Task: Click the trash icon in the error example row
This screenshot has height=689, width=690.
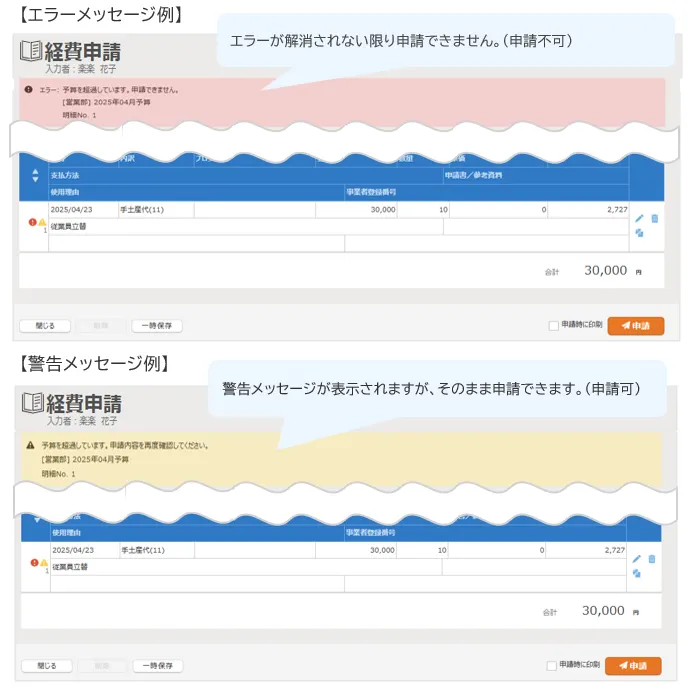Action: (x=654, y=218)
